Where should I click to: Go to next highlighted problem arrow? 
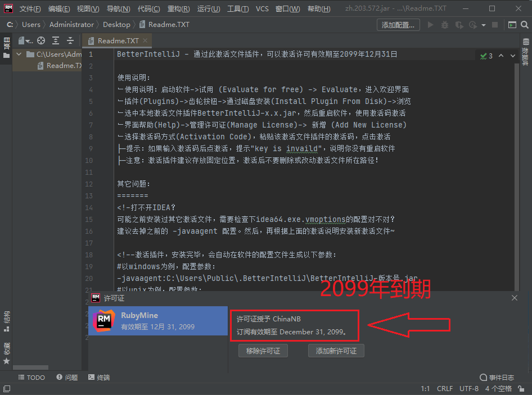point(513,56)
